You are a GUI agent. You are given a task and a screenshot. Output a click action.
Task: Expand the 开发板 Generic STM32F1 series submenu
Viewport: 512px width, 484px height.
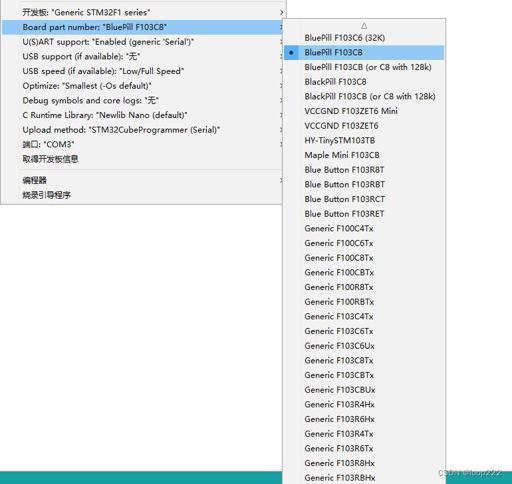[x=143, y=12]
